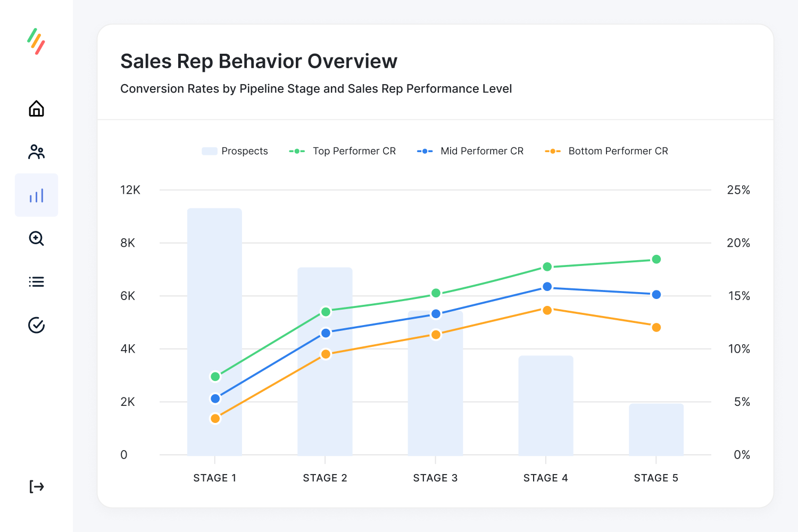Click the Stage 1 prospects bar
Image resolution: width=798 pixels, height=532 pixels.
215,330
